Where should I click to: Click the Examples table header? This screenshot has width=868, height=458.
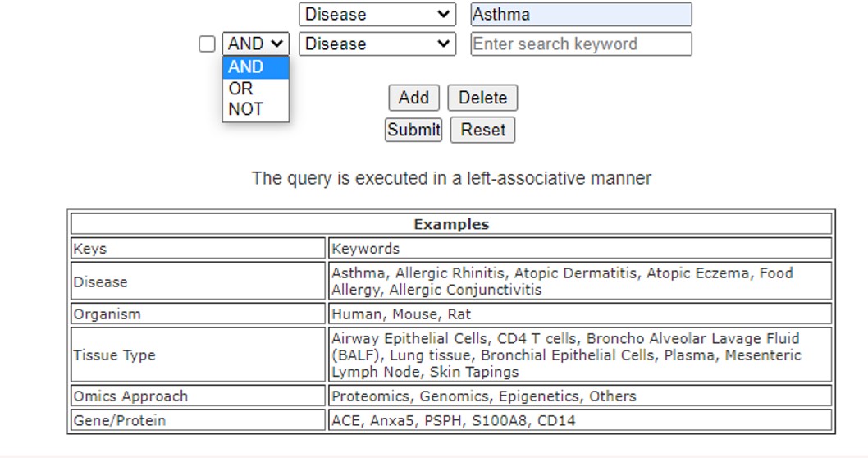pos(451,224)
